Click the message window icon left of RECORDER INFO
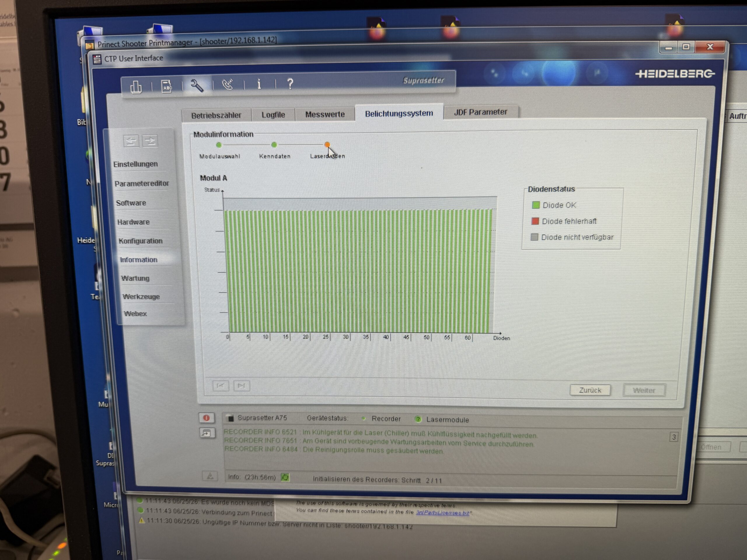 pyautogui.click(x=206, y=433)
